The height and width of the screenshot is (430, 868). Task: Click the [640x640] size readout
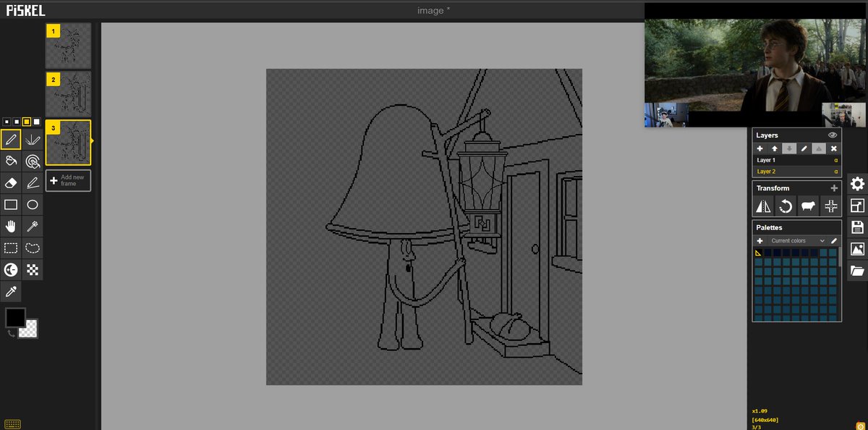765,420
